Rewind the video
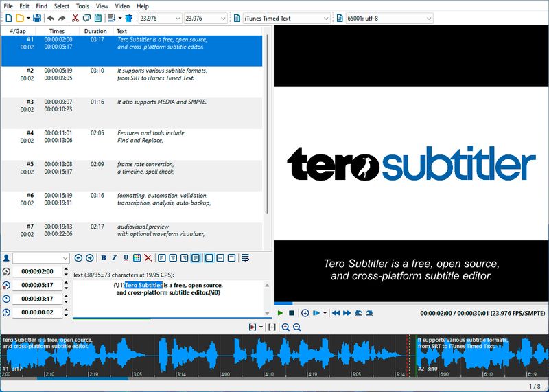The image size is (549, 392). pos(336,313)
